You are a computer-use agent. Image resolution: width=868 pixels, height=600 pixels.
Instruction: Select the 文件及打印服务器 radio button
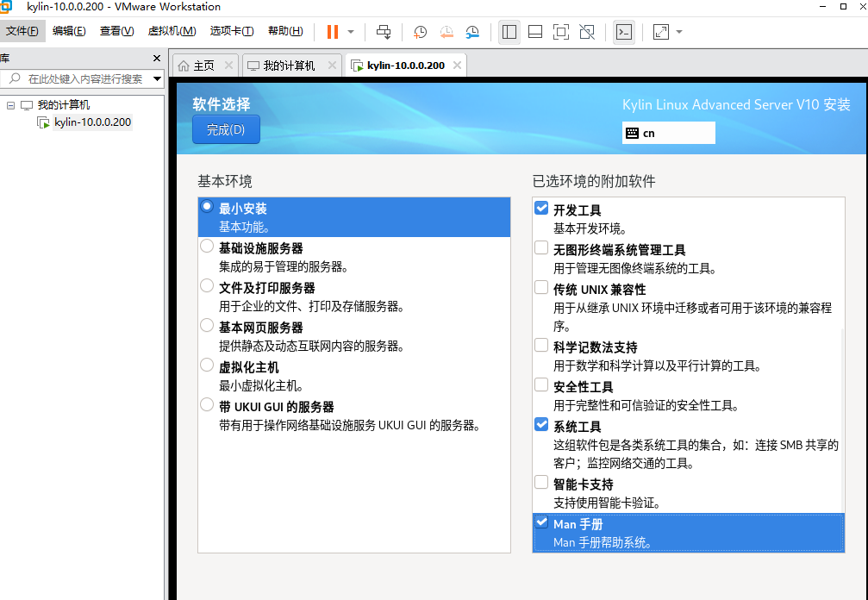207,285
